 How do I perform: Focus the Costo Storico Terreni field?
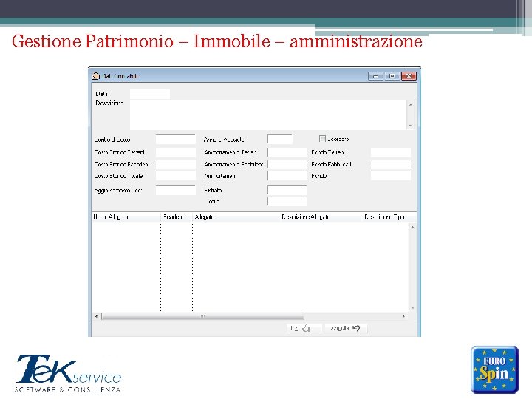point(176,152)
